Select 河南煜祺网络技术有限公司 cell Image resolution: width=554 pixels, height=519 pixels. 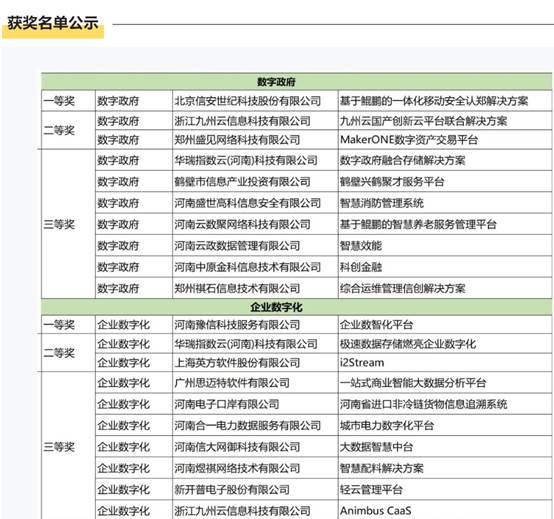pos(255,468)
